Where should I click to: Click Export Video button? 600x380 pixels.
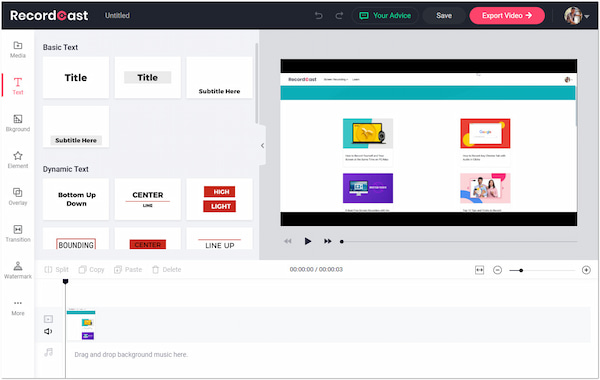point(507,16)
